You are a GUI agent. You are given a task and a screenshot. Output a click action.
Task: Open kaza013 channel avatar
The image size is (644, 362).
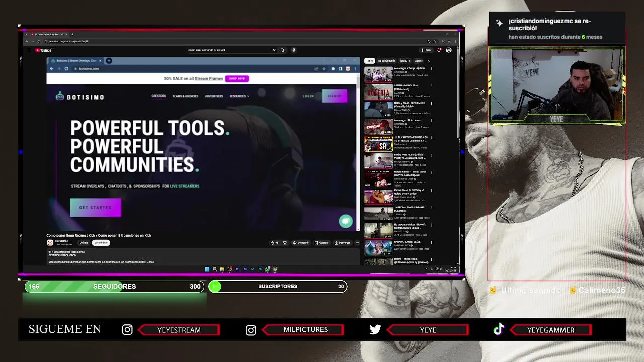(x=50, y=243)
